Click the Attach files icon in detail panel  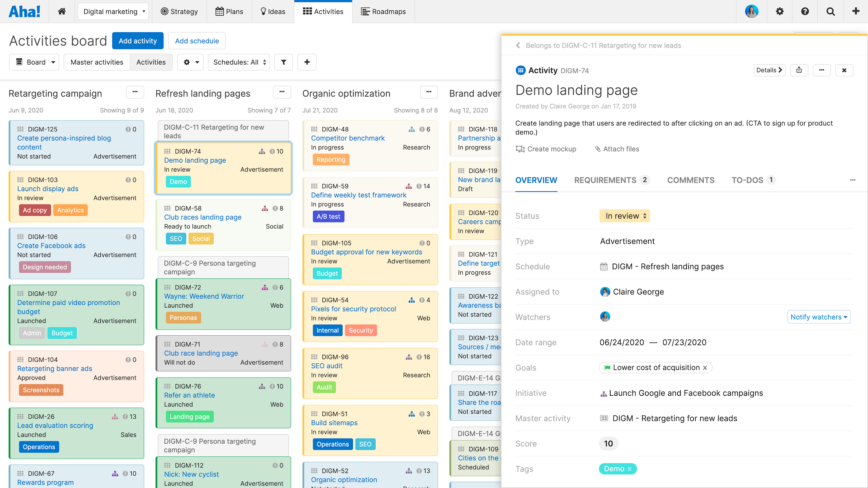(596, 148)
